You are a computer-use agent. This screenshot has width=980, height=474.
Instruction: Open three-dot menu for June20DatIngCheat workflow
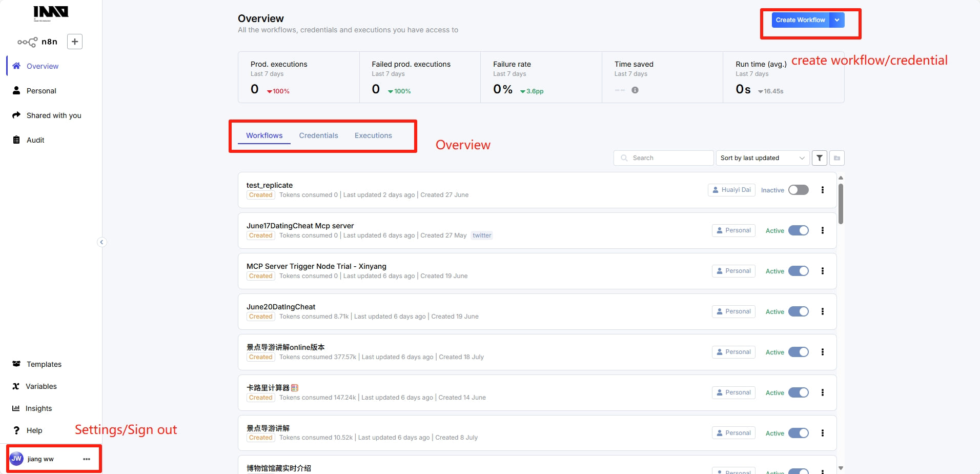823,311
